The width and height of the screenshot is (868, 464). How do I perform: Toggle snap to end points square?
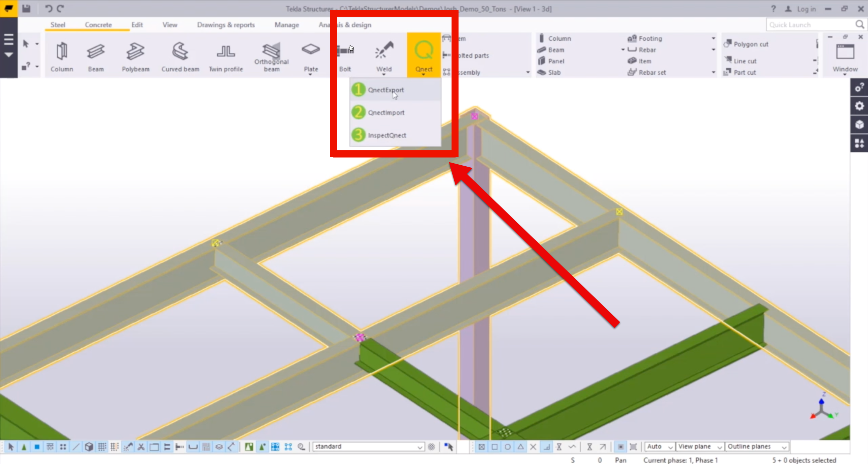tap(494, 447)
